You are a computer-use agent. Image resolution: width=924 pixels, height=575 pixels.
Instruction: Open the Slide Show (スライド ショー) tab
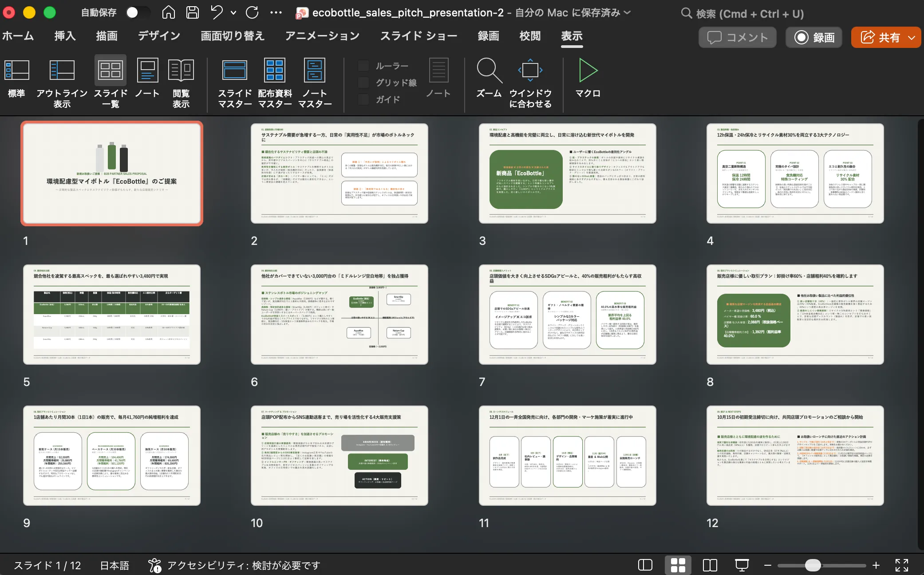coord(419,35)
